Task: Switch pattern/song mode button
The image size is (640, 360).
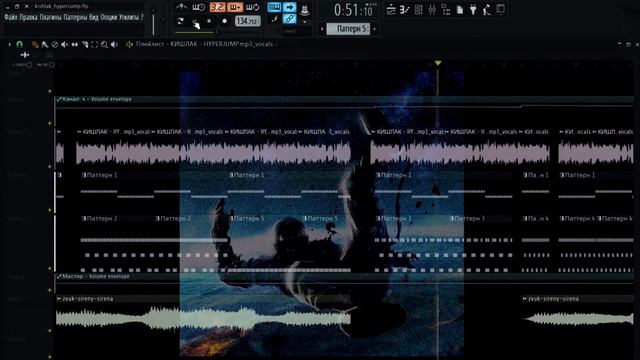Action: click(x=180, y=21)
